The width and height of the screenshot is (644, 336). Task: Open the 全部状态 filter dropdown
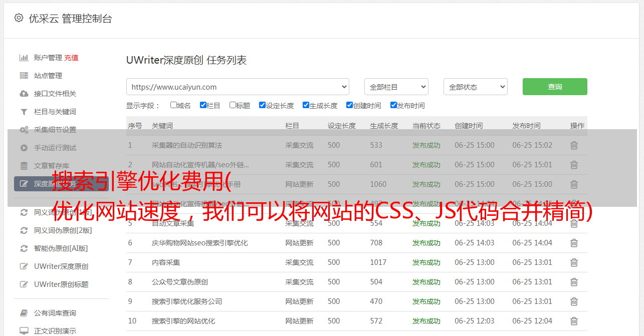click(x=475, y=87)
